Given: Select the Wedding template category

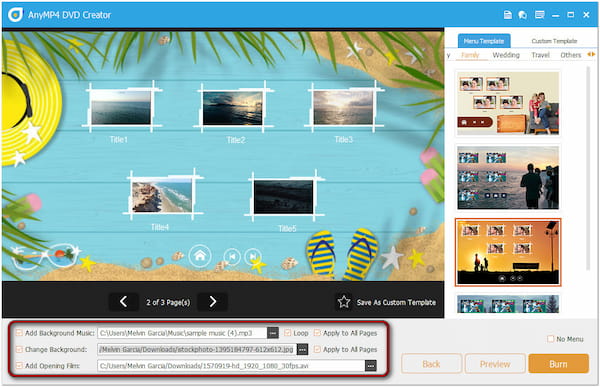Looking at the screenshot, I should [506, 55].
